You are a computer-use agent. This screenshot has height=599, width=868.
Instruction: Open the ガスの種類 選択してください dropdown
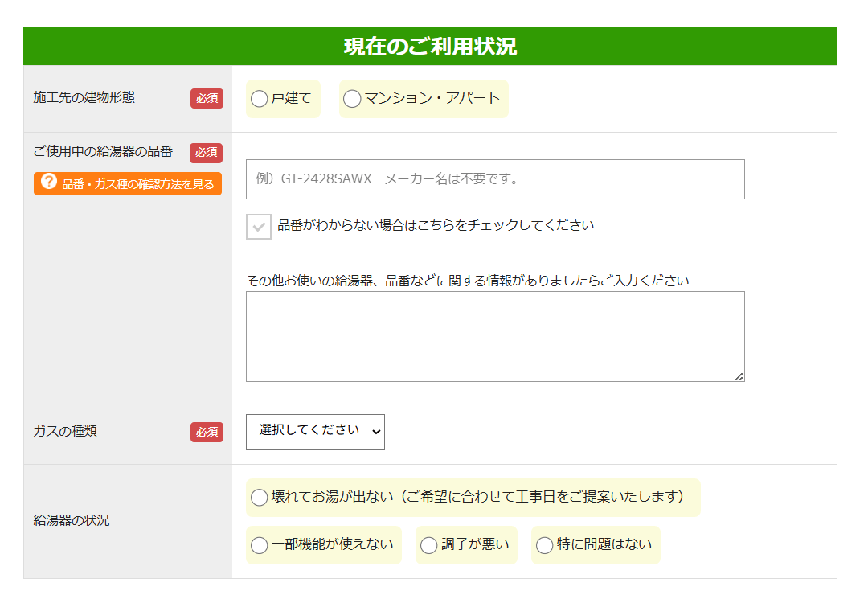click(315, 432)
